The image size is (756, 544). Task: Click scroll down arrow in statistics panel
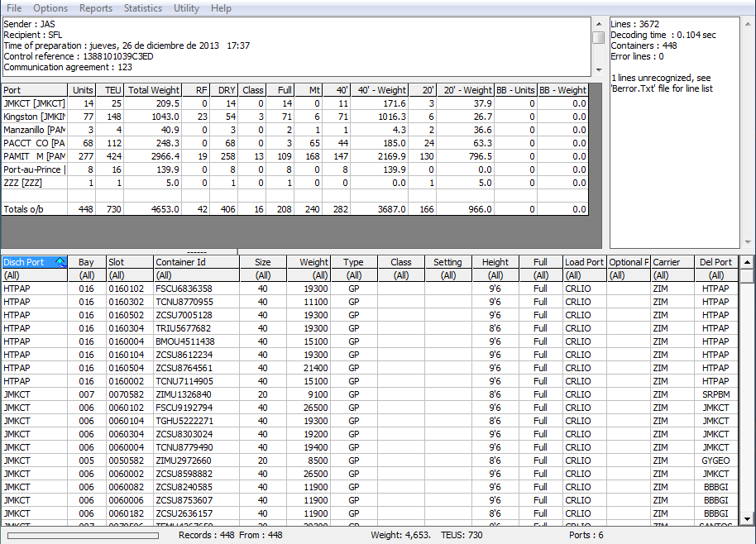point(748,242)
